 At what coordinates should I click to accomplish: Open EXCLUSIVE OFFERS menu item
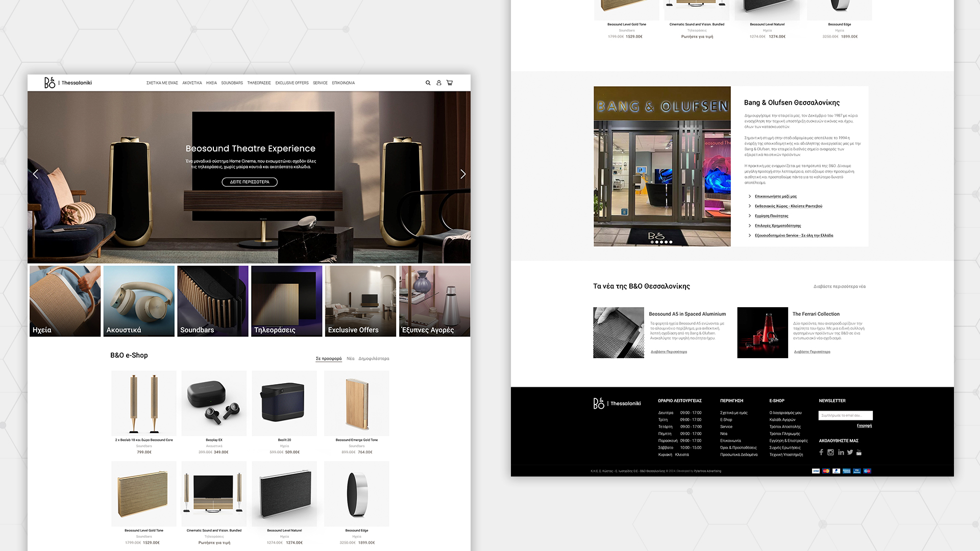[x=292, y=83]
